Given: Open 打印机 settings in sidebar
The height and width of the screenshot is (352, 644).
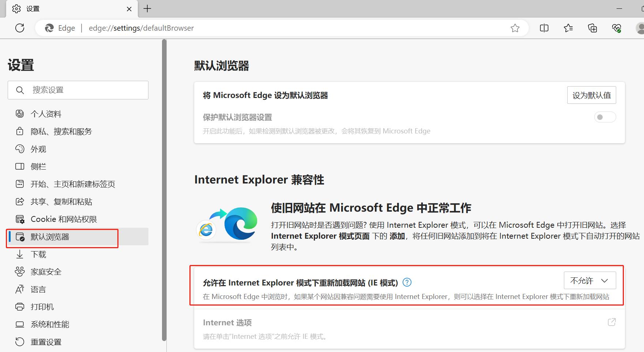Looking at the screenshot, I should tap(41, 307).
